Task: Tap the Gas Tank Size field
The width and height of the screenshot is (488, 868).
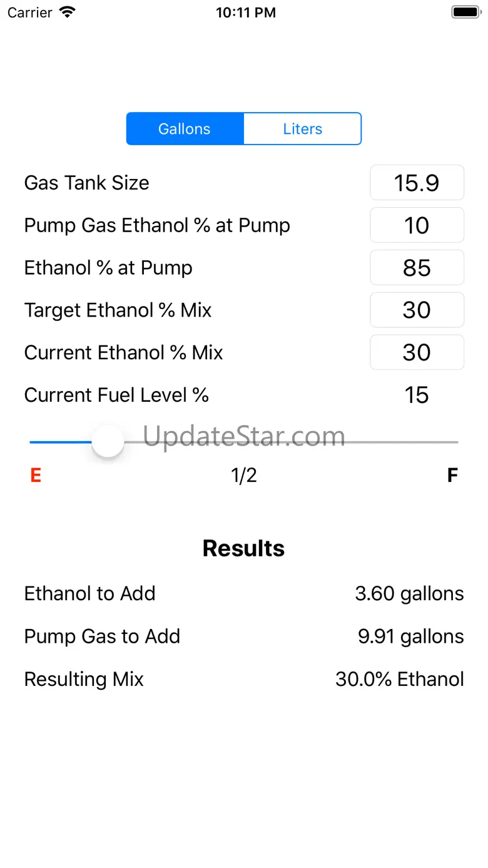Action: 417,183
